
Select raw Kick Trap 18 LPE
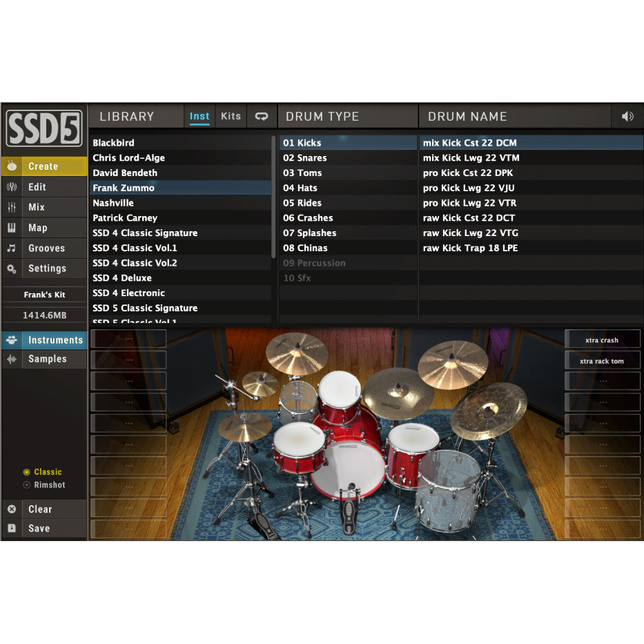pos(531,248)
